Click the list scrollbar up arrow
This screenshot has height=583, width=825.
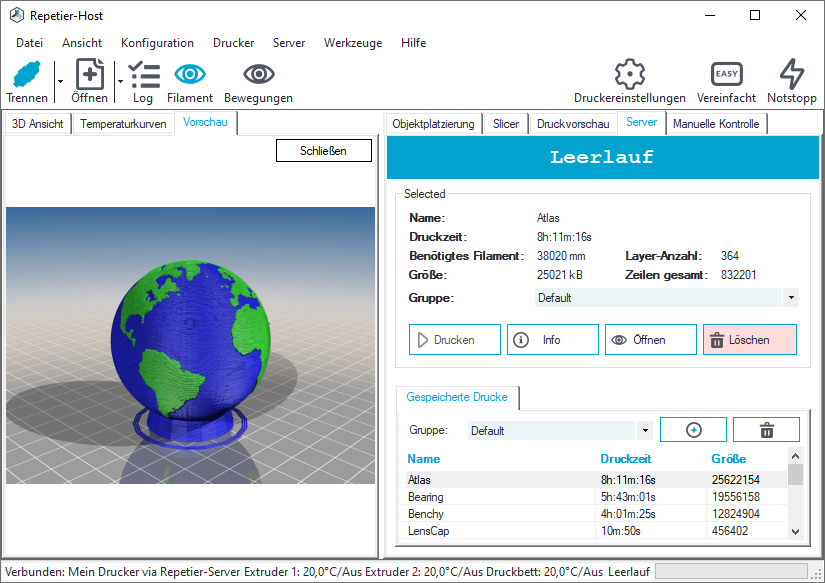pyautogui.click(x=796, y=456)
